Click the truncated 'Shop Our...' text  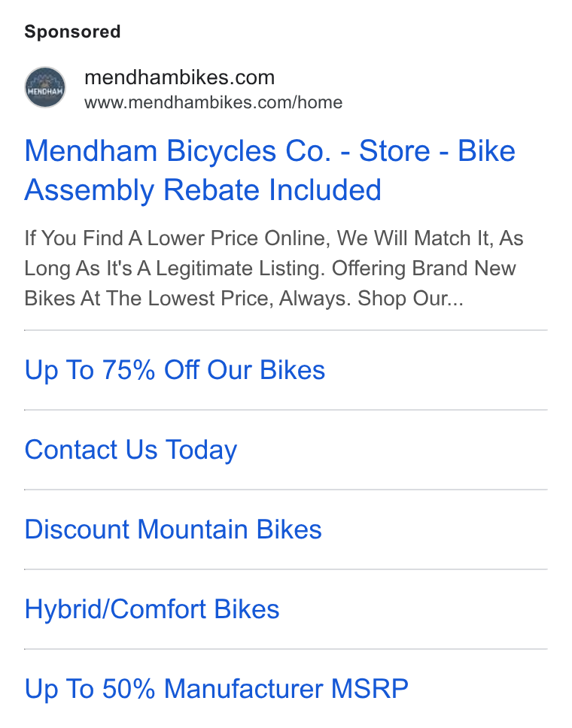(410, 299)
